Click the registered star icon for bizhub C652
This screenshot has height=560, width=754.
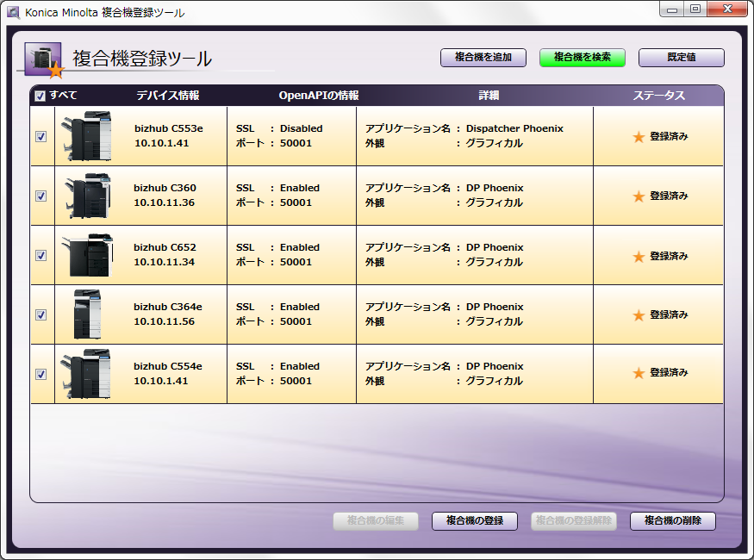coord(639,256)
